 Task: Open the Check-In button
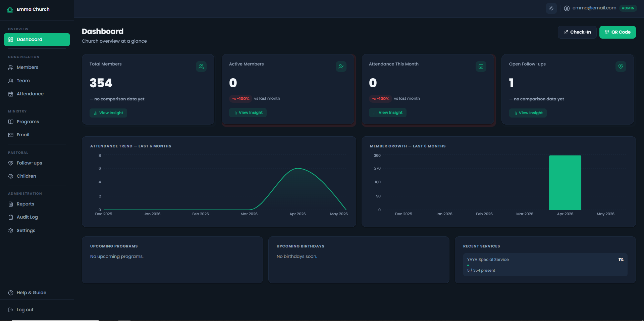577,32
